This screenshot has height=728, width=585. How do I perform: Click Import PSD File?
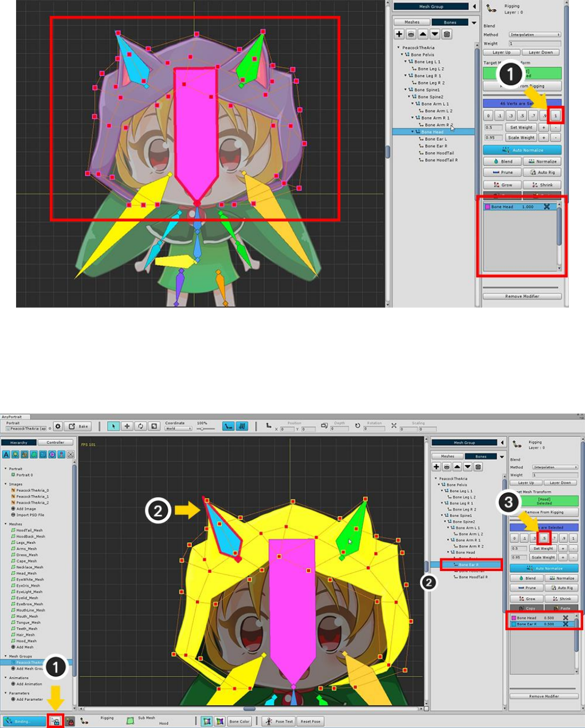coord(28,515)
